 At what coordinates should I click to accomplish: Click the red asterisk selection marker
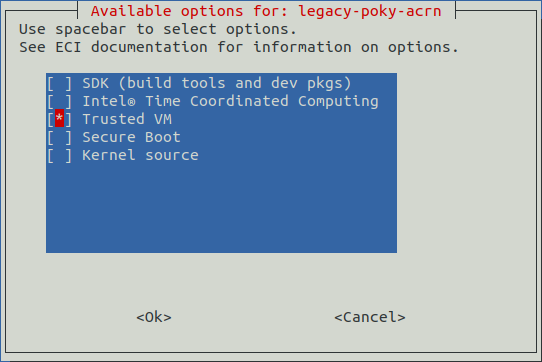59,119
